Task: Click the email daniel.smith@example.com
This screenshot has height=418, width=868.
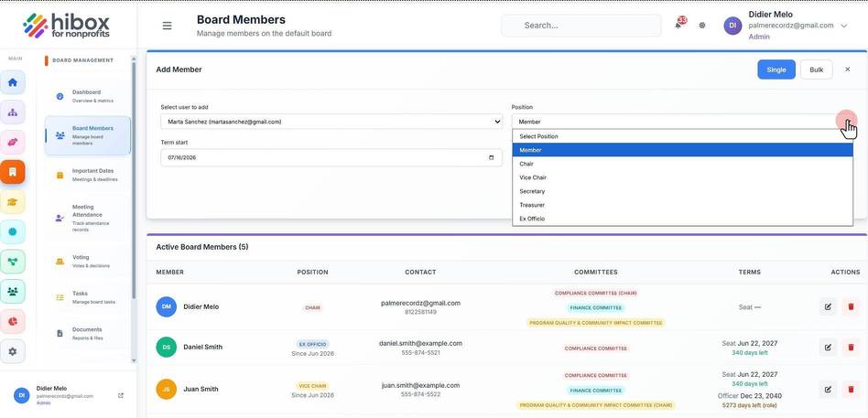Action: pyautogui.click(x=420, y=343)
